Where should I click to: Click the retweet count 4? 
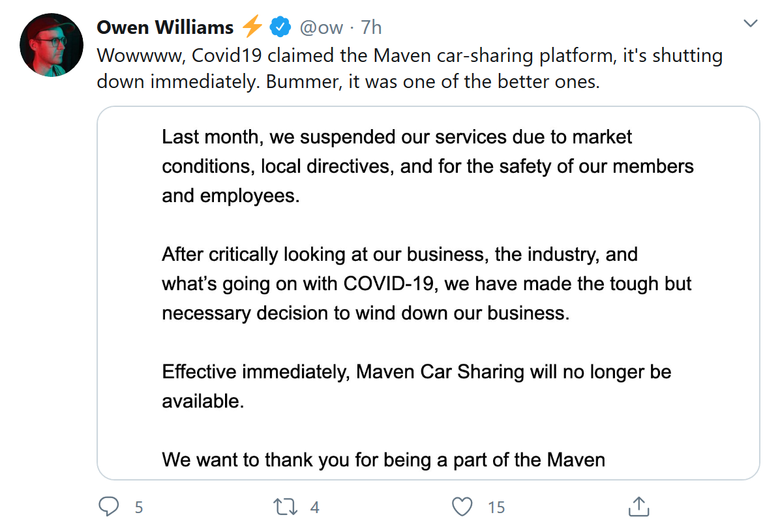click(x=315, y=507)
